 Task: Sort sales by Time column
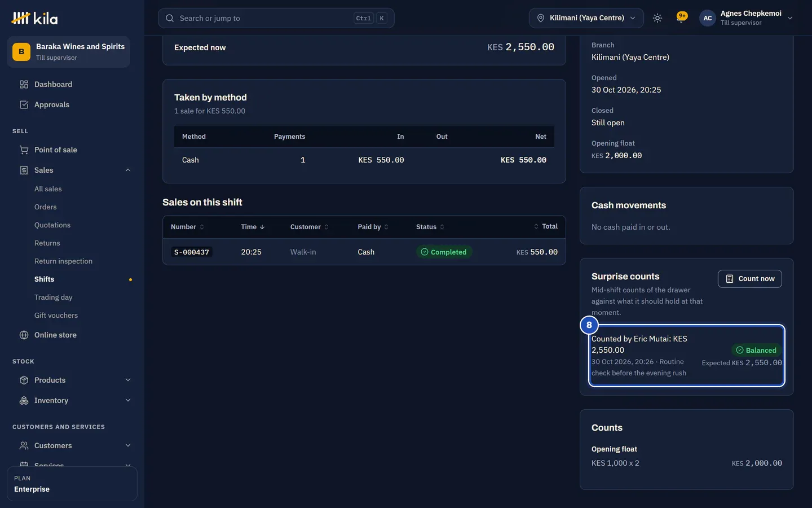(253, 227)
